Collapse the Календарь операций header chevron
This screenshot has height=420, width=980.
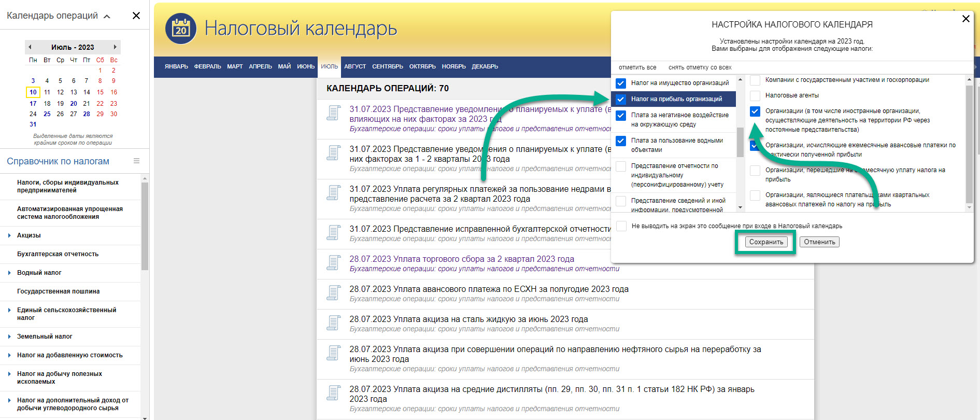pos(107,16)
